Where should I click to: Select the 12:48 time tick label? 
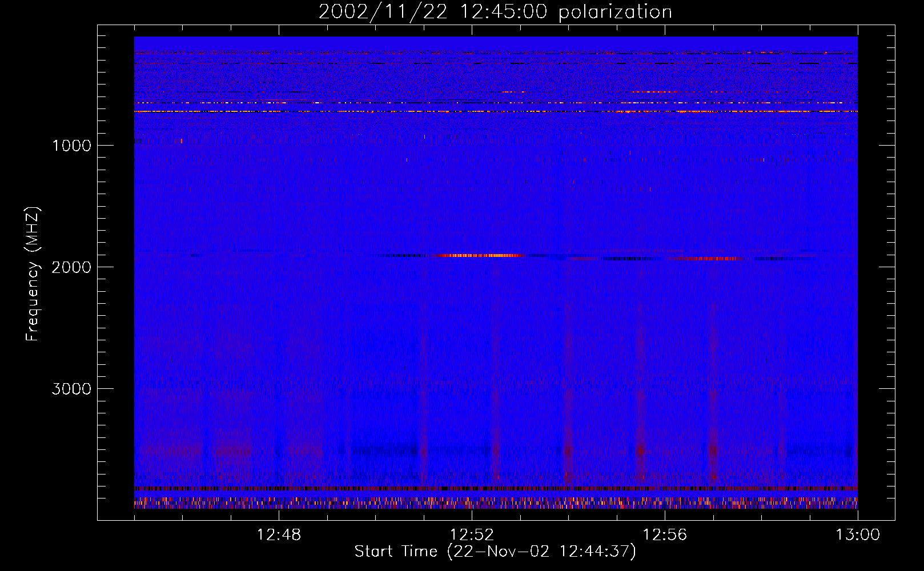[x=279, y=535]
